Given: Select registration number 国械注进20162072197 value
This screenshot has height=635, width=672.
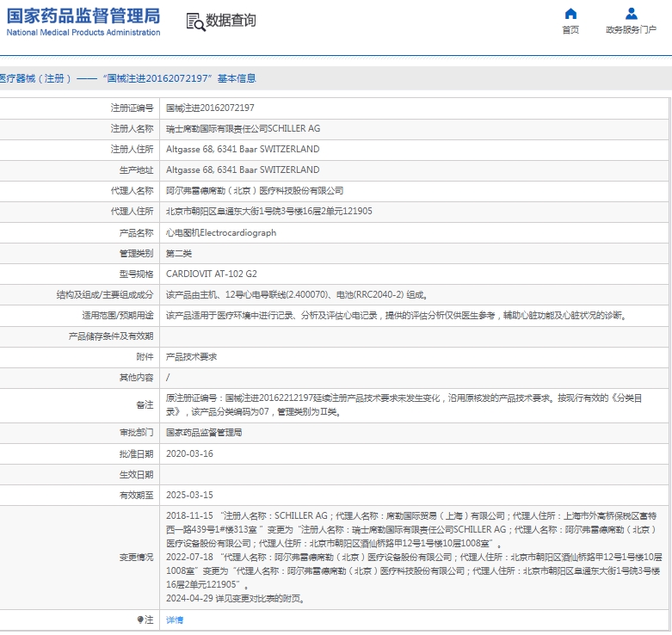Looking at the screenshot, I should pyautogui.click(x=210, y=108).
